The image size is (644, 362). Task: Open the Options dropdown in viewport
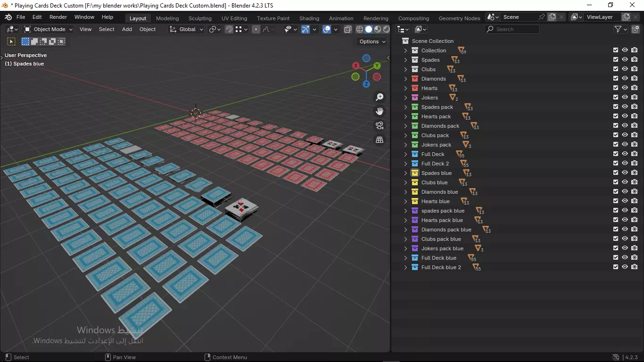(x=372, y=41)
